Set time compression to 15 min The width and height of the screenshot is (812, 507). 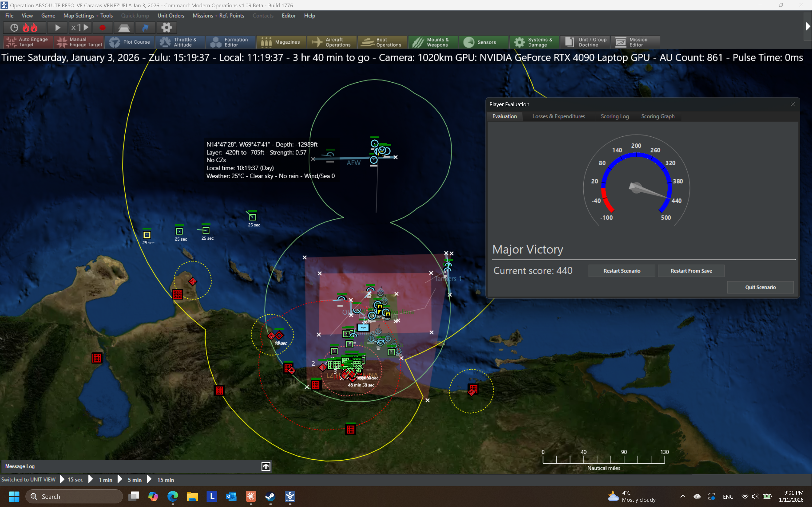point(166,480)
